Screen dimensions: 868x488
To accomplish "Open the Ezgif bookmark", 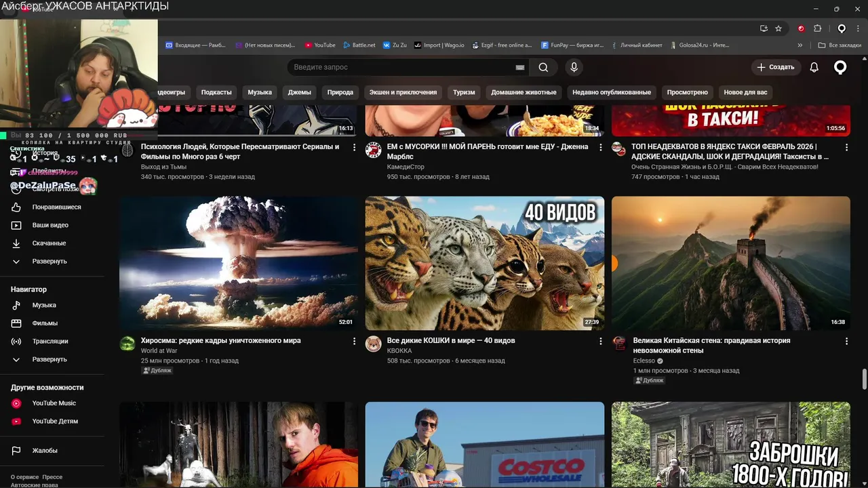I will (502, 45).
